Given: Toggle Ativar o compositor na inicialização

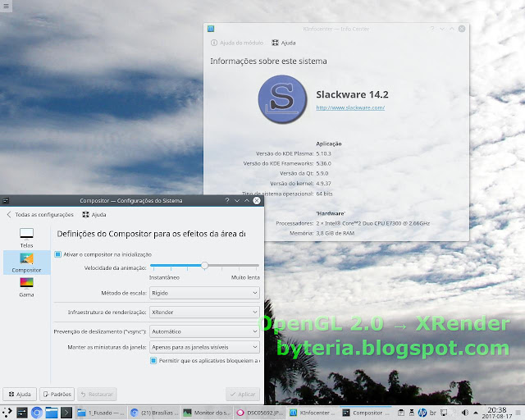Looking at the screenshot, I should (x=103, y=254).
